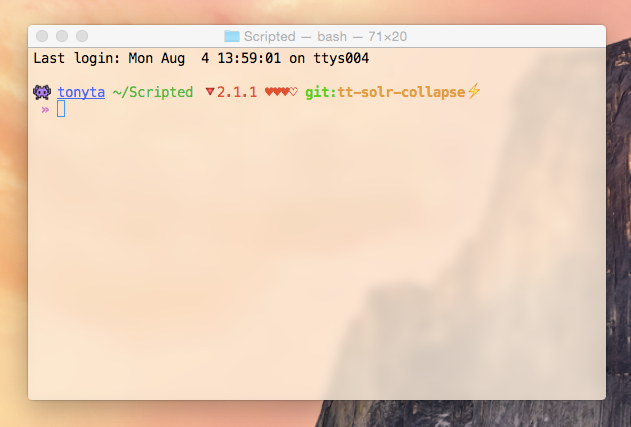This screenshot has width=631, height=427.
Task: Click the red hearts battery indicator
Action: [x=281, y=92]
